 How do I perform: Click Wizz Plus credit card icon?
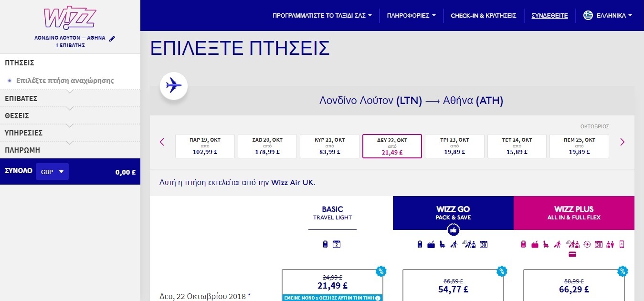[x=572, y=255]
